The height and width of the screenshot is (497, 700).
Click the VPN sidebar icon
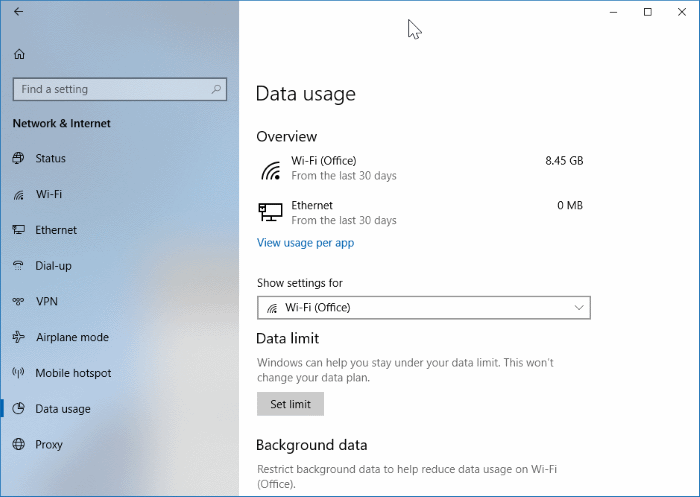pyautogui.click(x=18, y=301)
